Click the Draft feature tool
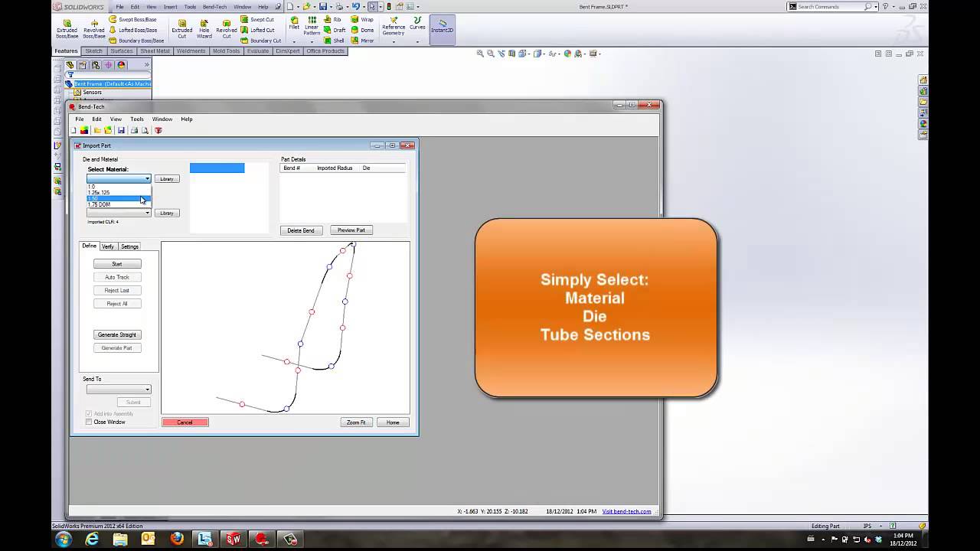The height and width of the screenshot is (551, 980). point(335,31)
